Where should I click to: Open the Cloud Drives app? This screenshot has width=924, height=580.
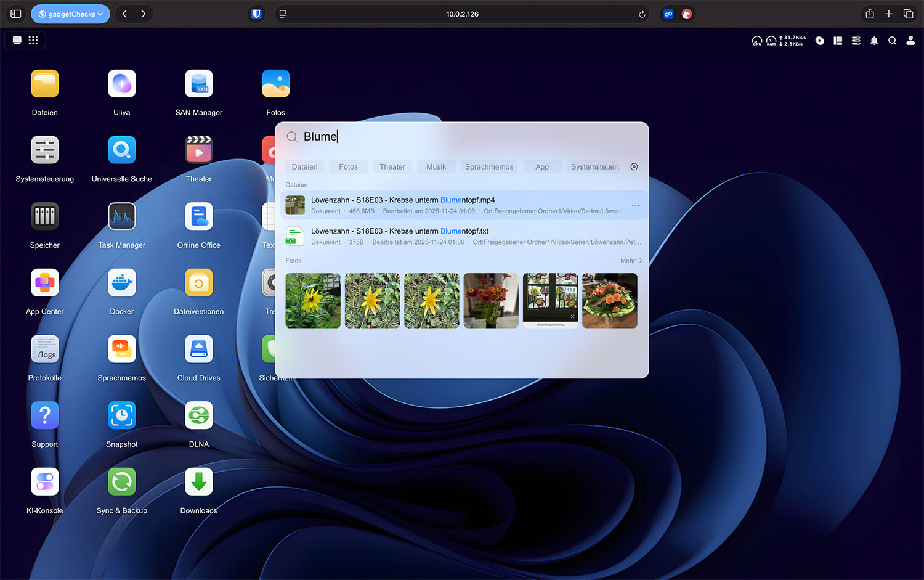[x=198, y=350]
